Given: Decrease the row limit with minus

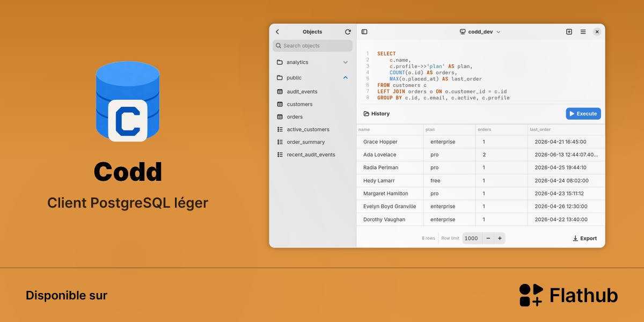Looking at the screenshot, I should (x=488, y=238).
